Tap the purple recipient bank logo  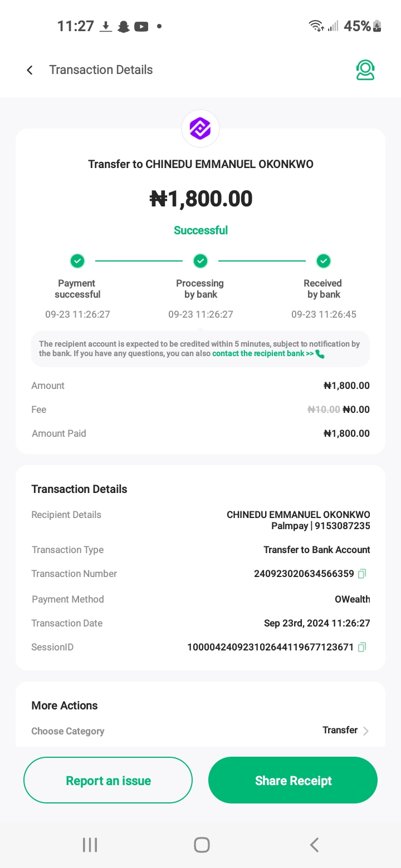click(200, 129)
